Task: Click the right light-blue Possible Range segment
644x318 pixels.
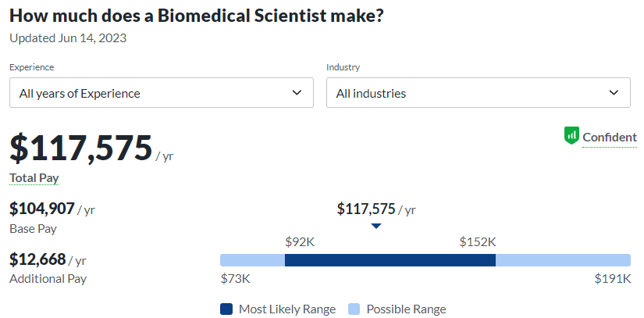Action: [x=563, y=260]
